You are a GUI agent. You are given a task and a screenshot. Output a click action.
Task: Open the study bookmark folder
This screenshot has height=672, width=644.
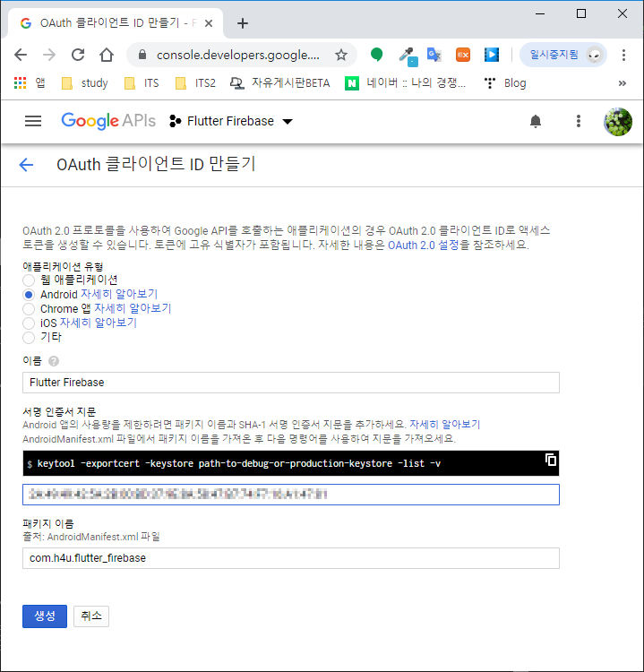point(85,83)
